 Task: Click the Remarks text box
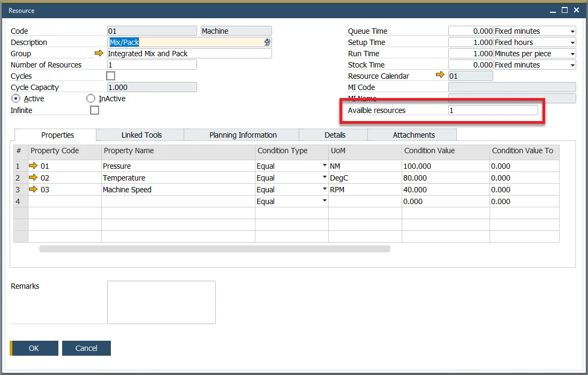click(x=161, y=302)
